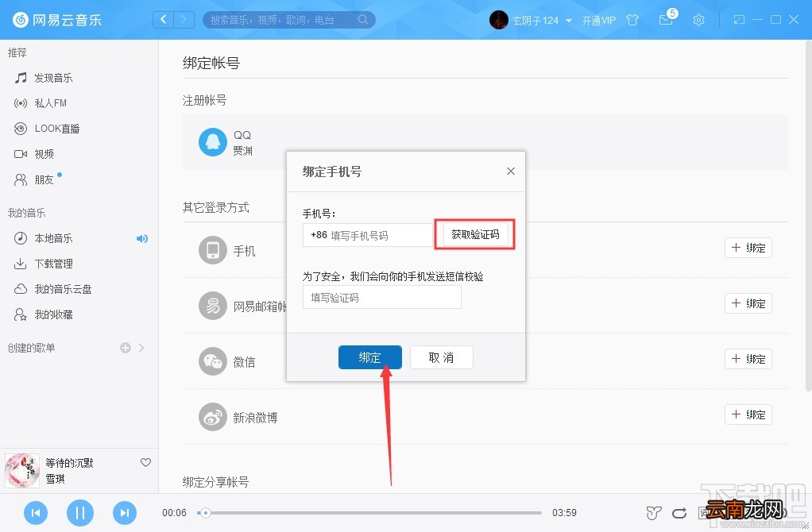This screenshot has width=812, height=532.
Task: Click the QQ registered account icon
Action: (x=213, y=142)
